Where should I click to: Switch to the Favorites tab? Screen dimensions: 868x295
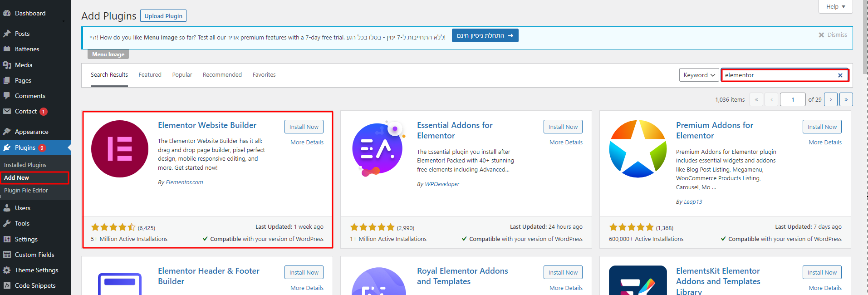coord(264,75)
